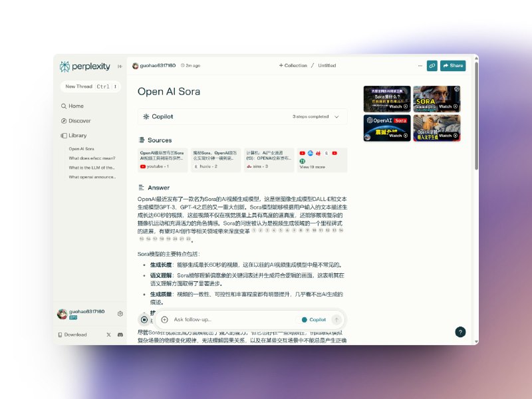Viewport: 532px width, 399px height.
Task: Watch the 'Sora是什么?' video thumbnail
Action: (387, 98)
